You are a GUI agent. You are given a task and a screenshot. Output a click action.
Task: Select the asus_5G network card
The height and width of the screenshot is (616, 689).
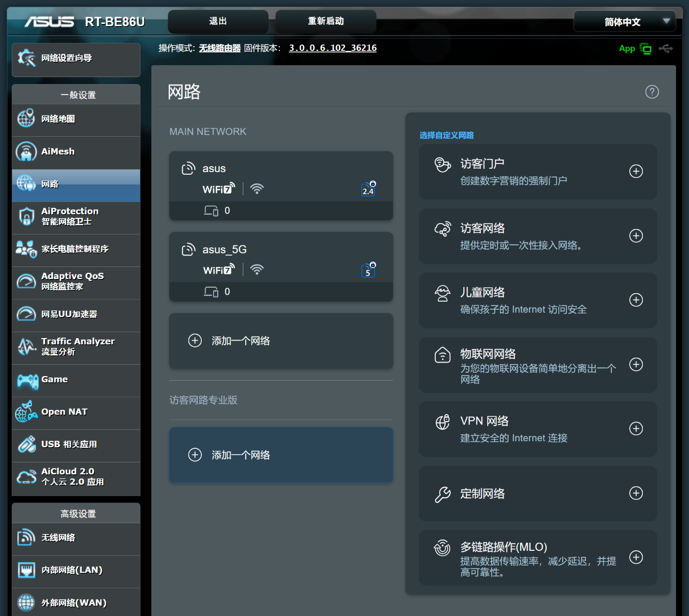[280, 258]
